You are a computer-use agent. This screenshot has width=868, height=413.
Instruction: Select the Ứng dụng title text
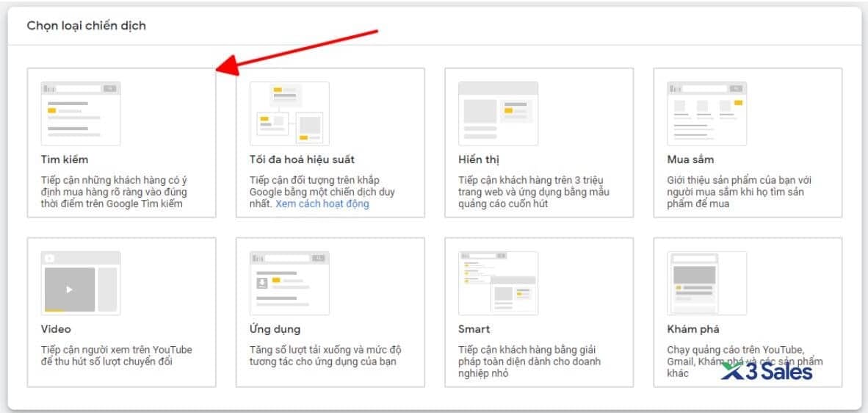275,329
